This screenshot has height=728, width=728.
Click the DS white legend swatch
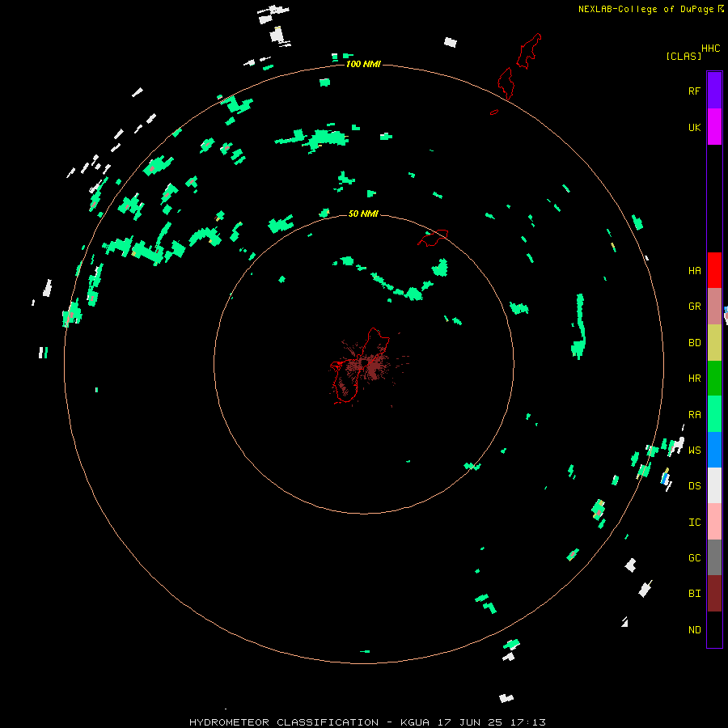pyautogui.click(x=714, y=485)
